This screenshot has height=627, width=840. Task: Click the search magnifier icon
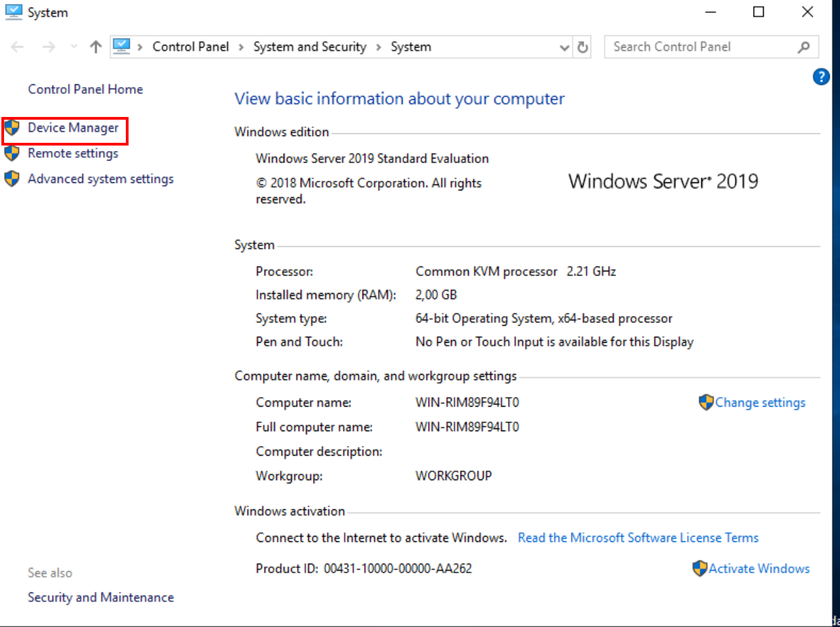tap(803, 47)
